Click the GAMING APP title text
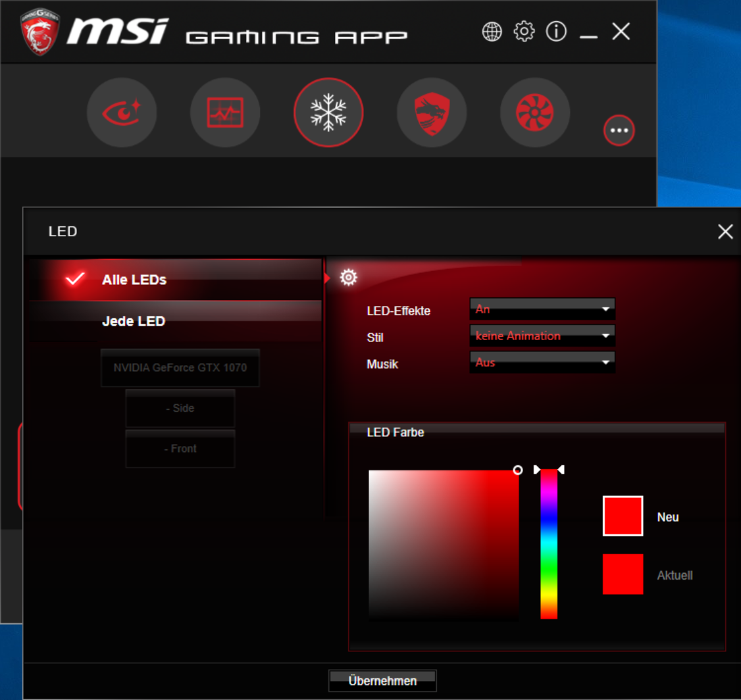The image size is (741, 700). [296, 37]
